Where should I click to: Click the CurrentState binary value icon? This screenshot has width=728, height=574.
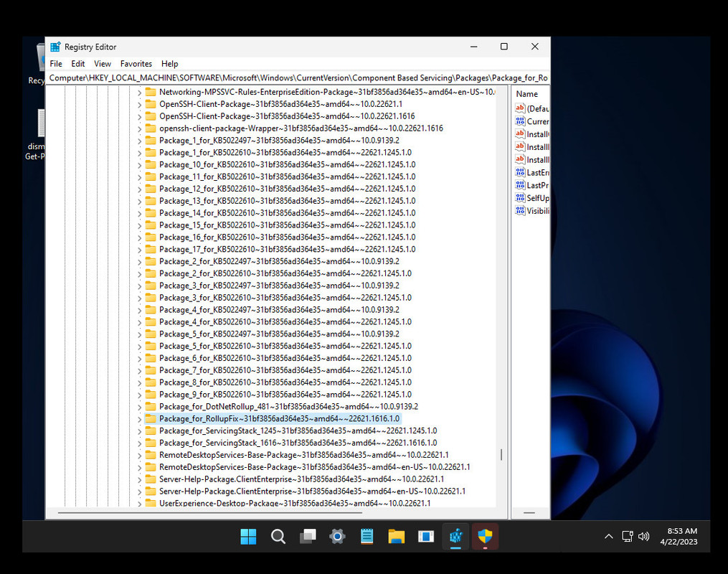(520, 121)
